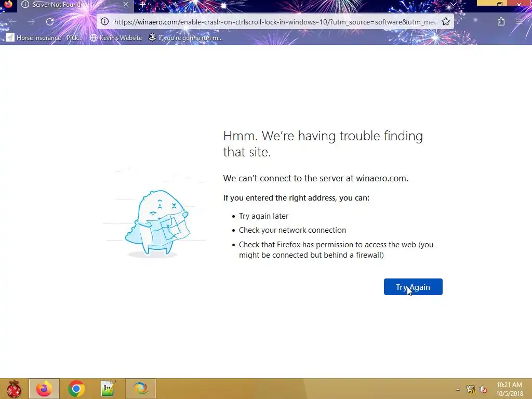Click the winaero.com URL address field
532x399 pixels.
point(275,22)
